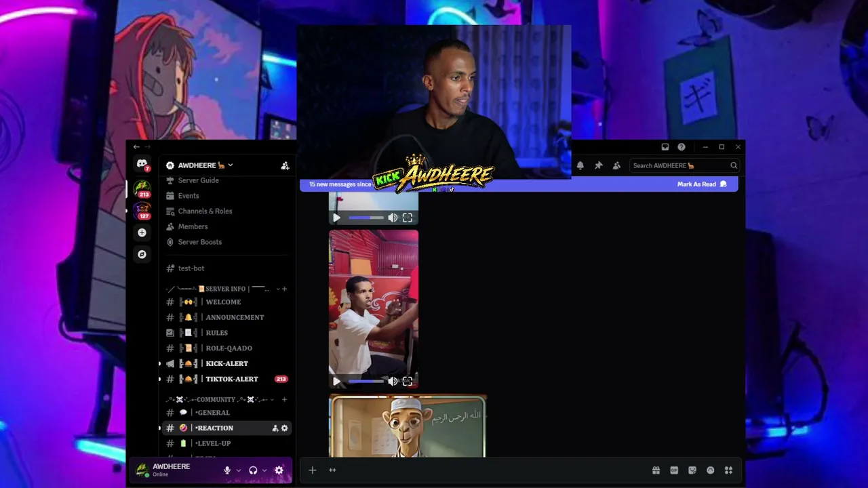868x488 pixels.
Task: Click the double-arrow icon next to attachment plus
Action: pyautogui.click(x=332, y=470)
